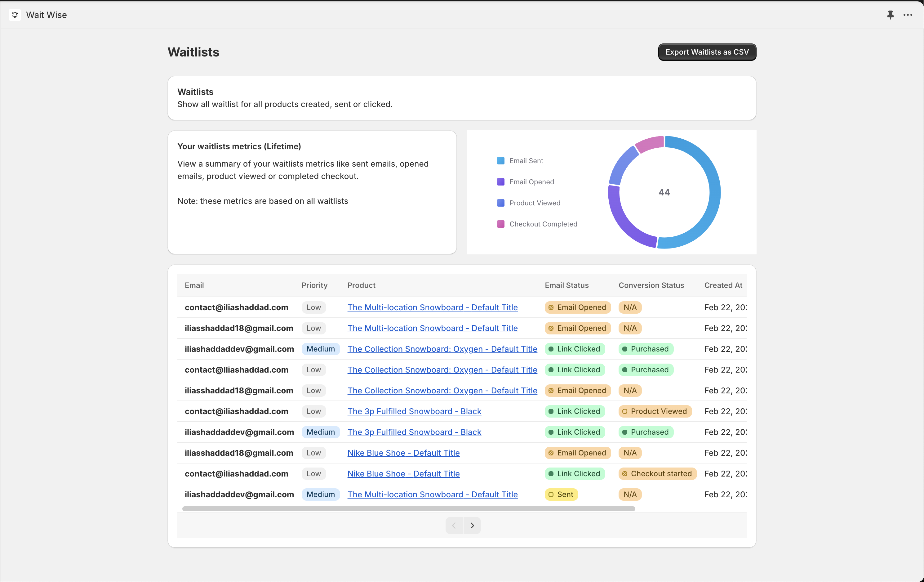Open Multi-location Snowboard link with Sent status
The height and width of the screenshot is (582, 924).
click(x=433, y=494)
